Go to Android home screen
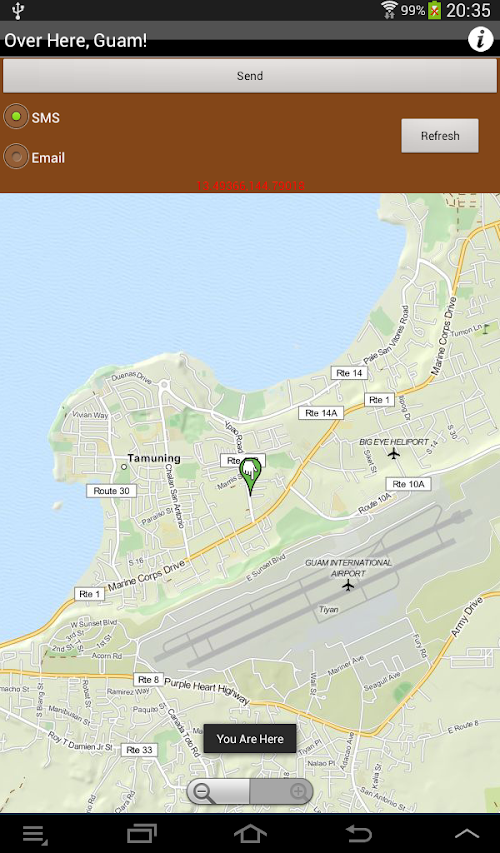 250,833
